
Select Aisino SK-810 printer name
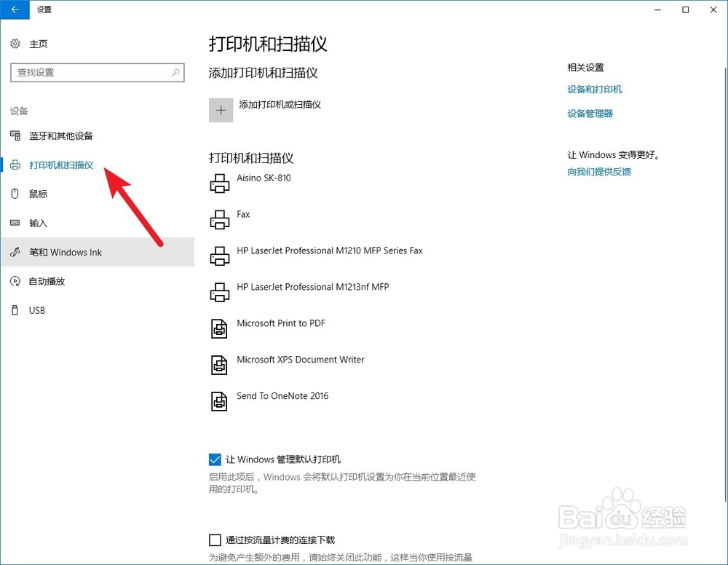pyautogui.click(x=264, y=178)
